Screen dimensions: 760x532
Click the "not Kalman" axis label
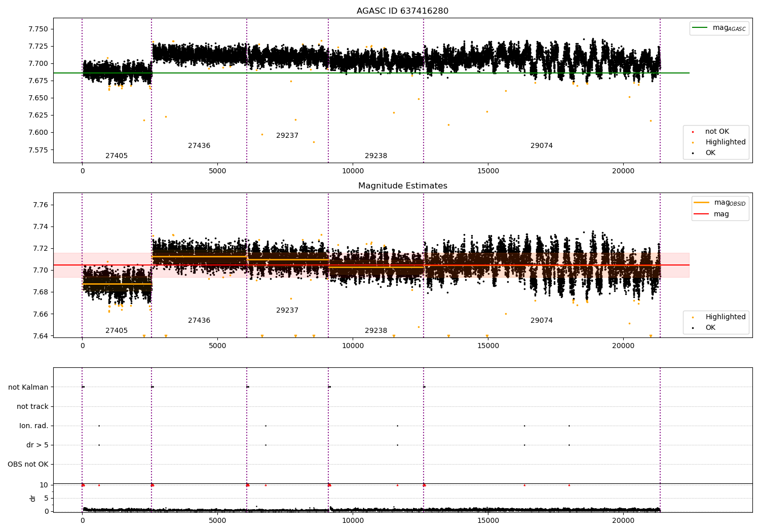point(28,388)
